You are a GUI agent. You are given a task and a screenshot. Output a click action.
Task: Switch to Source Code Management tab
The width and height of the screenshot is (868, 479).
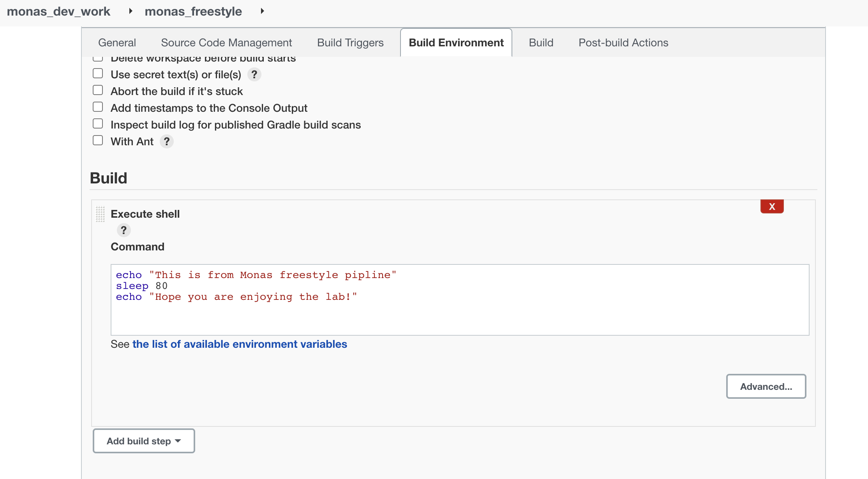pyautogui.click(x=226, y=42)
